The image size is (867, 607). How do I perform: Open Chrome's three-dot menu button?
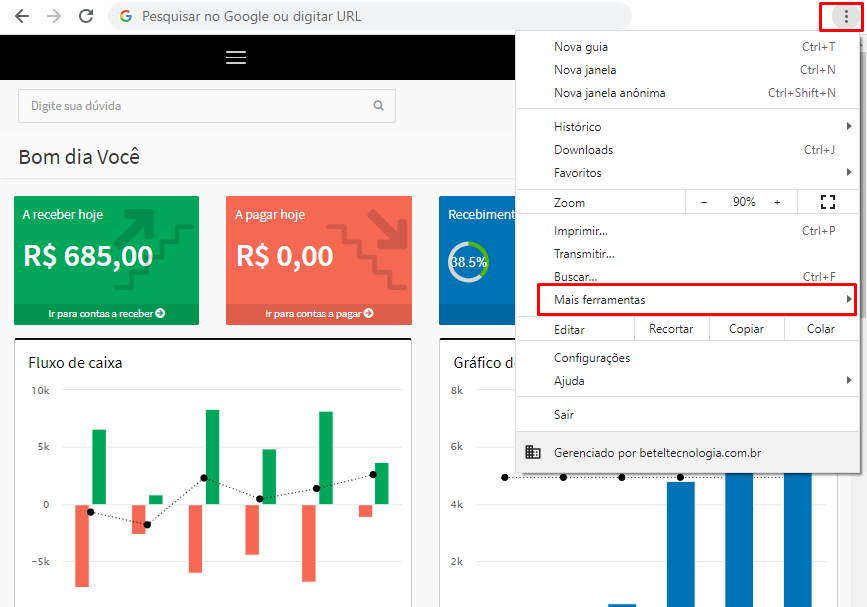point(846,17)
